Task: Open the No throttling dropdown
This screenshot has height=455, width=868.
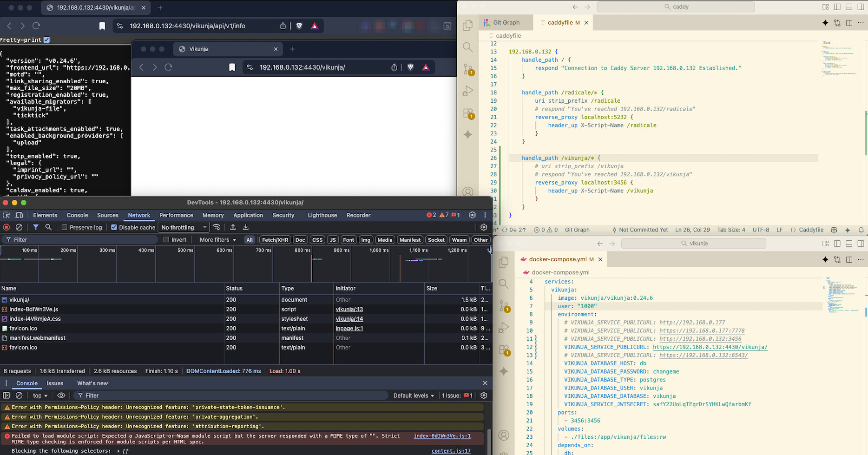Action: pyautogui.click(x=183, y=227)
